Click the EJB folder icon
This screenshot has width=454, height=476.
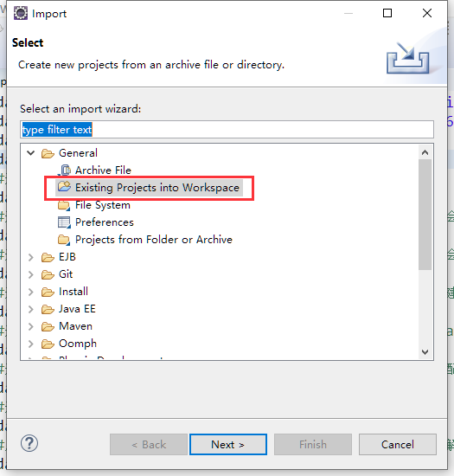coord(48,257)
